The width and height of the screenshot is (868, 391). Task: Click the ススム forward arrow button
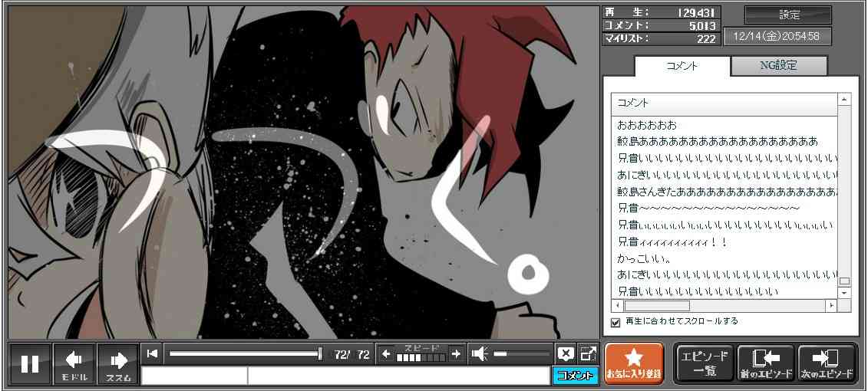pyautogui.click(x=118, y=363)
